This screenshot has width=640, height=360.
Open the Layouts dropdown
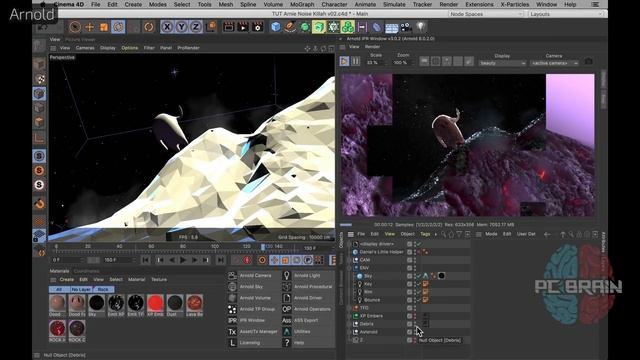[x=566, y=14]
